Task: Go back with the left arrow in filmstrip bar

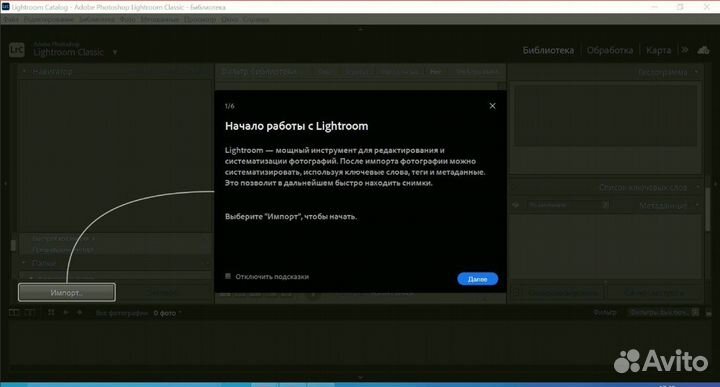Action: coord(66,313)
